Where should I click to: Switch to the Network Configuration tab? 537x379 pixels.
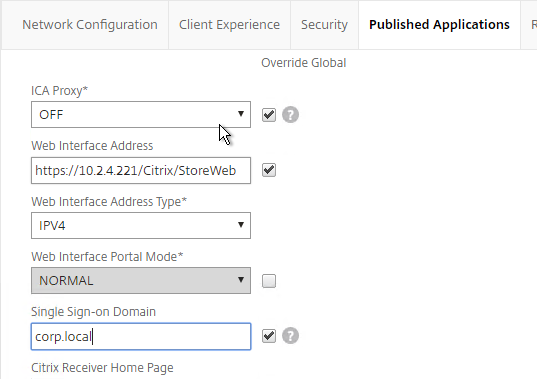coord(90,25)
